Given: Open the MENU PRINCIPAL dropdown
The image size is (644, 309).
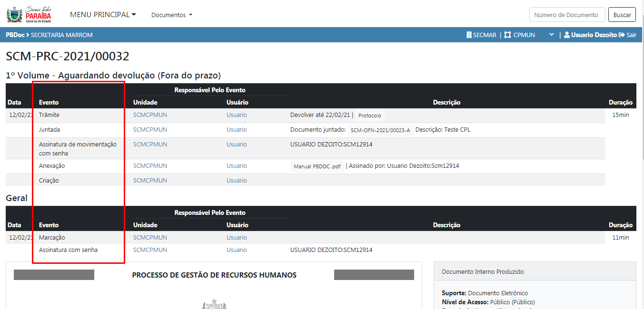Looking at the screenshot, I should click(103, 15).
